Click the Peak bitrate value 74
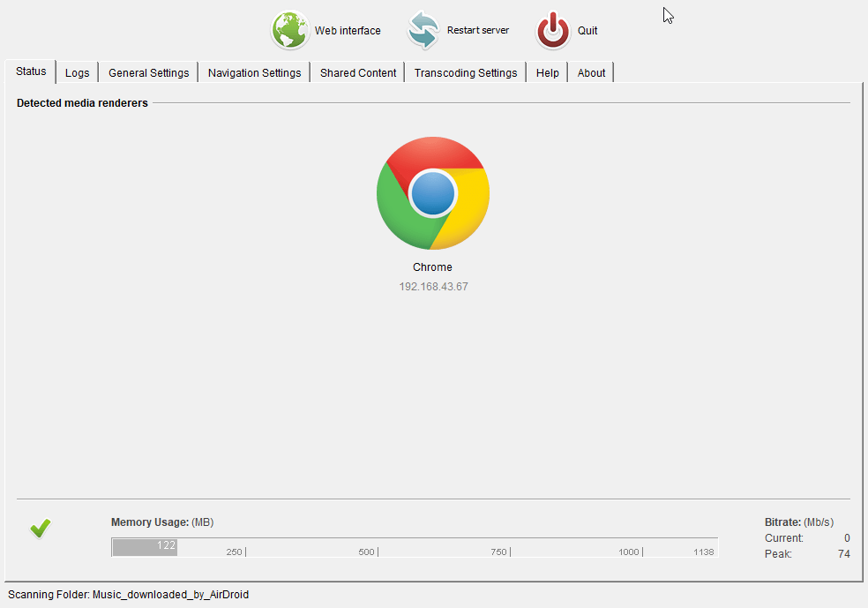This screenshot has height=608, width=868. point(843,554)
